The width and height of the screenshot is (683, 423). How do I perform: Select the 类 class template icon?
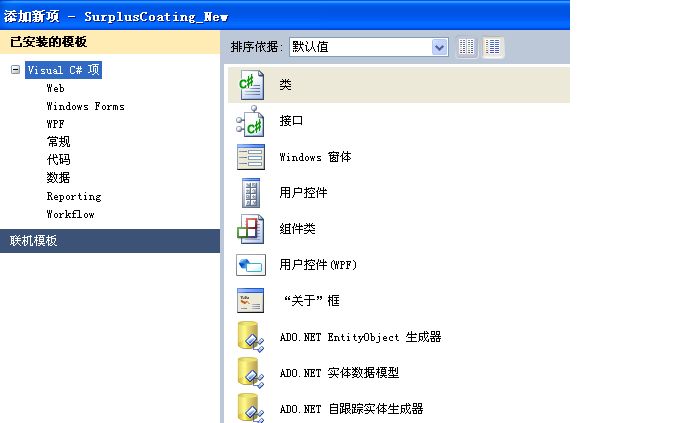tap(251, 85)
